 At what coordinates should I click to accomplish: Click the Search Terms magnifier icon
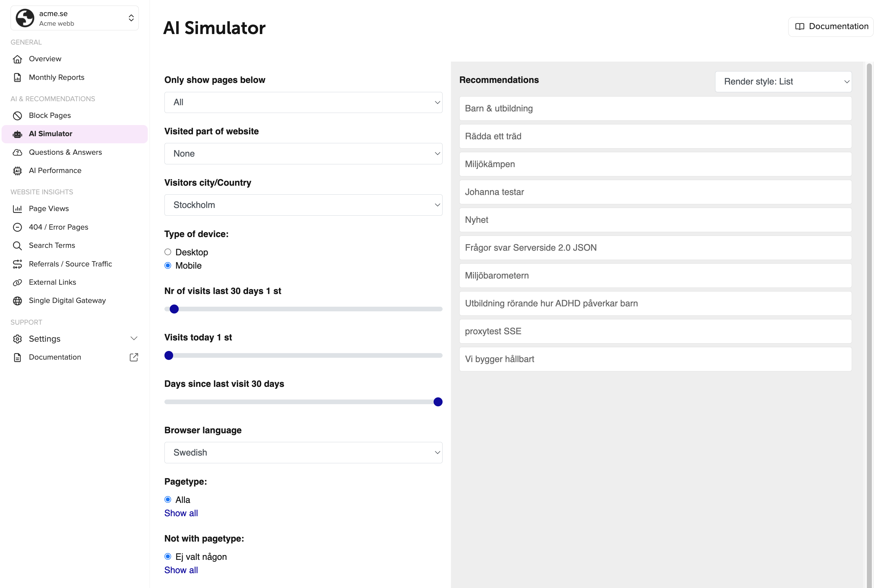17,246
